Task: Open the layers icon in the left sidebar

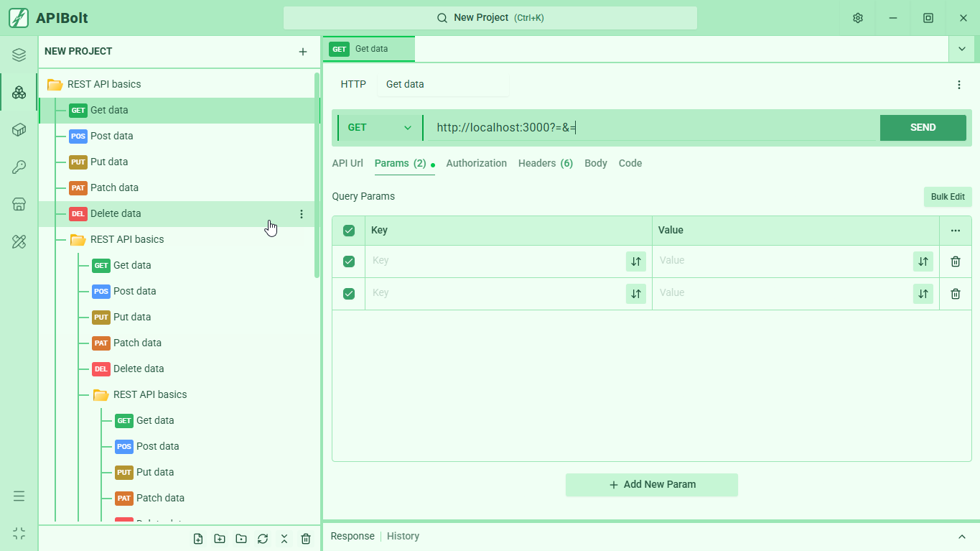Action: [19, 55]
